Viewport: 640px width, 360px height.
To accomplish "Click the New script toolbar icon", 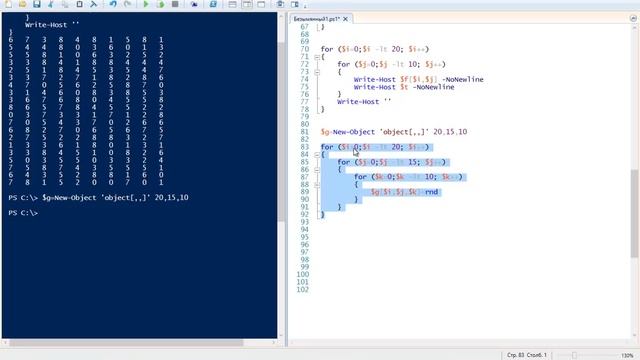I will point(8,4).
